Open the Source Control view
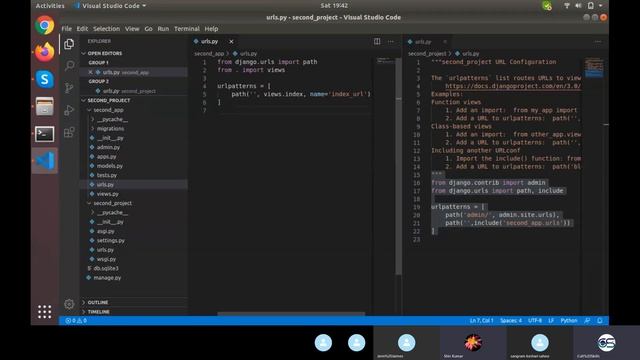This screenshot has height=360, width=640. tap(69, 88)
